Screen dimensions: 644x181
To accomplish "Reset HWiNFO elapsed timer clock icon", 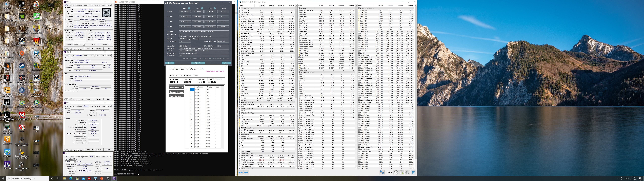I will click(396, 172).
